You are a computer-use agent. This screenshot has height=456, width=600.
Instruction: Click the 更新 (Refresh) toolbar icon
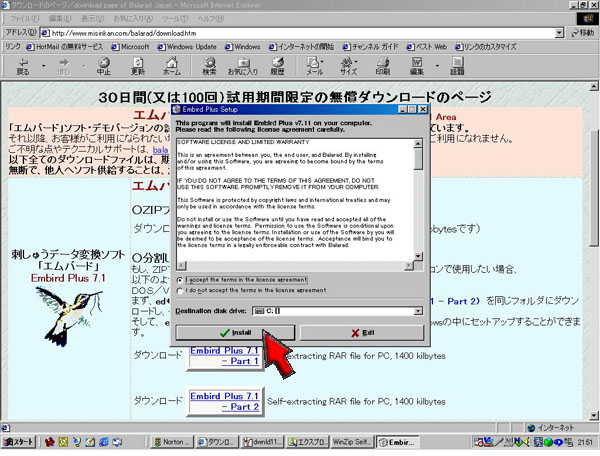coord(138,66)
